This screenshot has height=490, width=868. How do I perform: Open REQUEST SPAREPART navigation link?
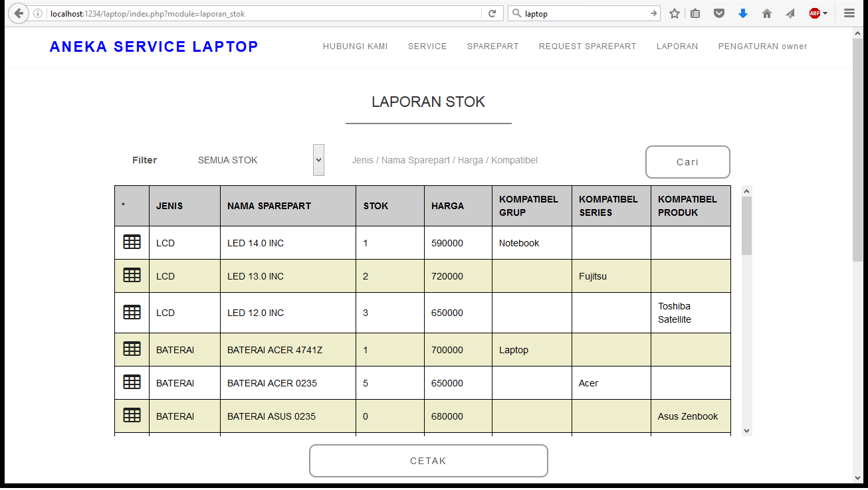click(x=587, y=46)
